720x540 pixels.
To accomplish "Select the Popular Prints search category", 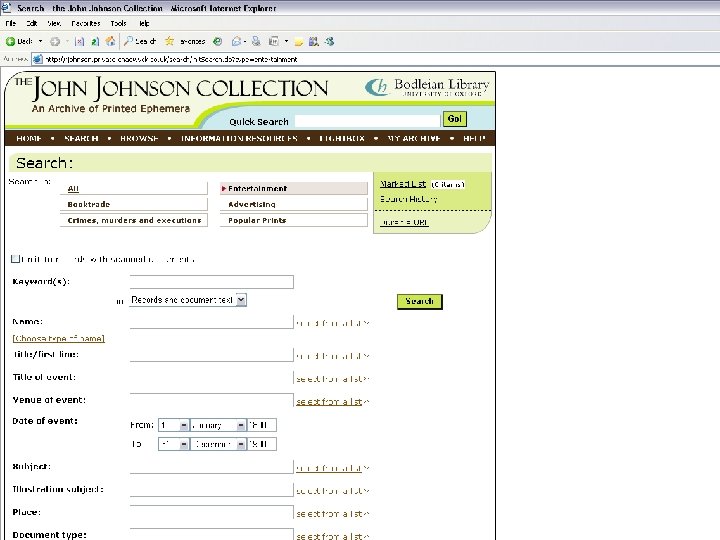I will [x=294, y=220].
